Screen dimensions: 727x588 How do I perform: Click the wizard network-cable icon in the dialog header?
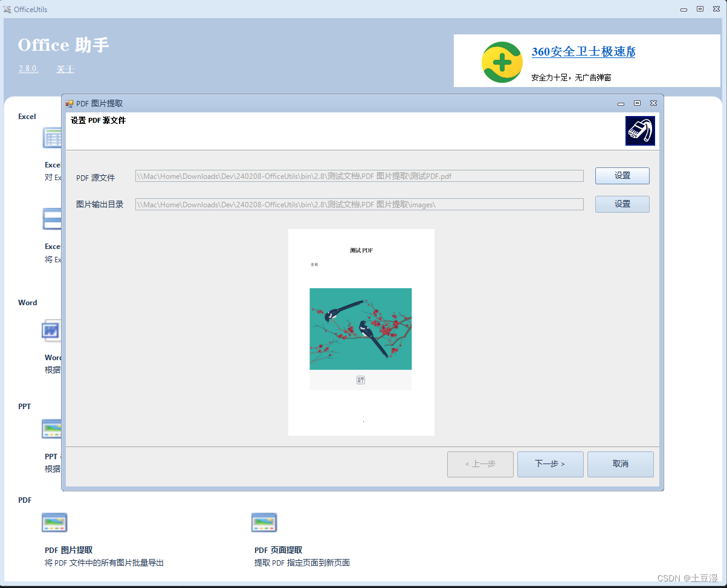640,131
